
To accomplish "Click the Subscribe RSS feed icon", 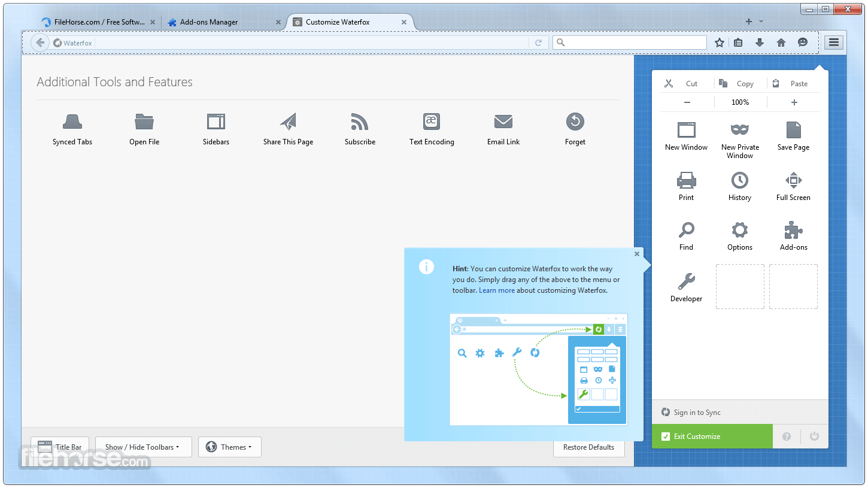I will pyautogui.click(x=360, y=122).
